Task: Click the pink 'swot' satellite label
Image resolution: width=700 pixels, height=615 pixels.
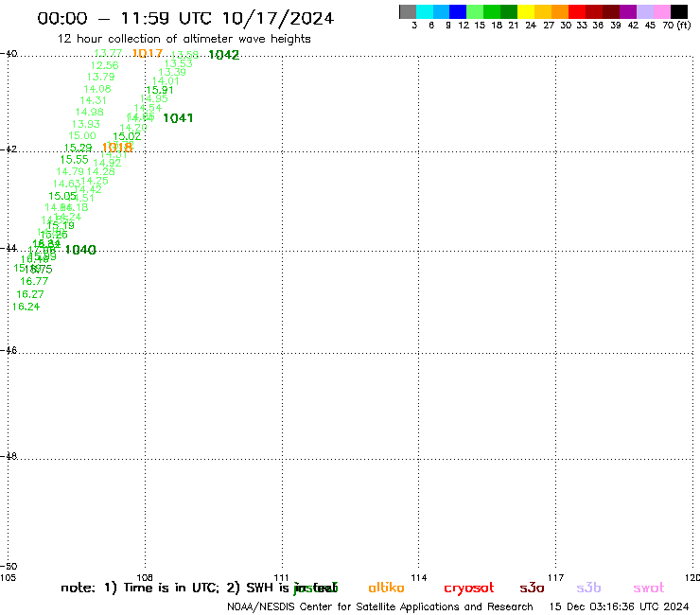Action: (x=649, y=588)
